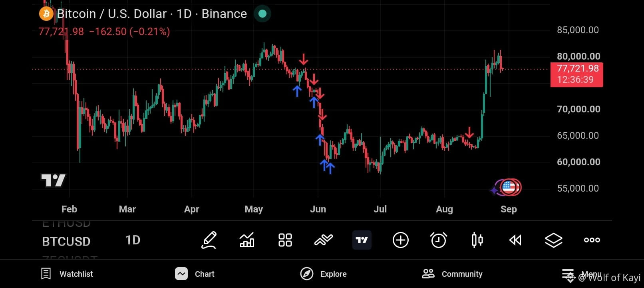Open the three-dot more options icon

coord(592,240)
